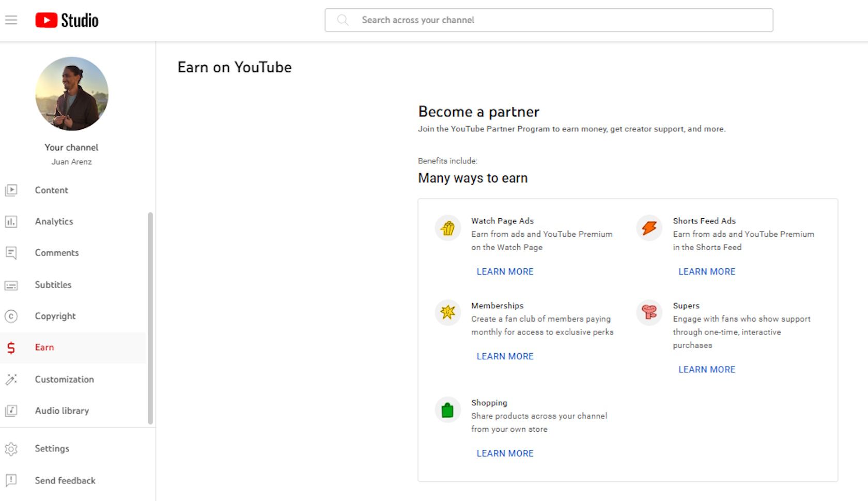The height and width of the screenshot is (501, 868).
Task: Click the Memberships star badge icon
Action: (x=447, y=312)
